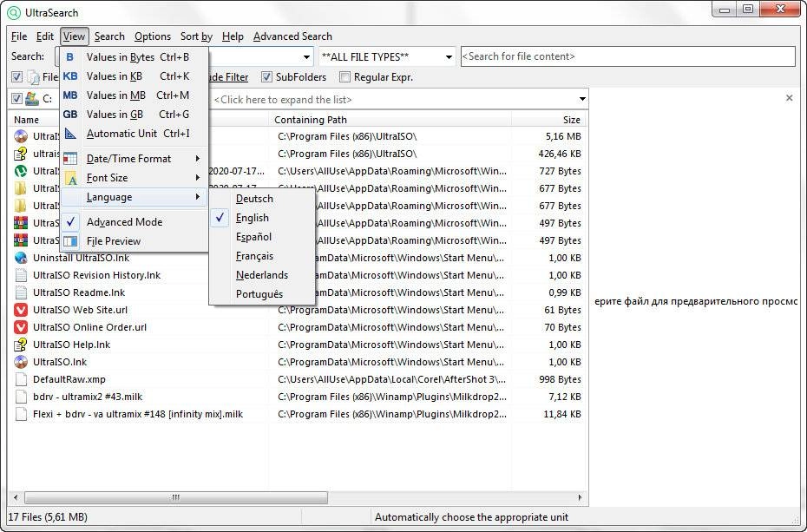Click the C: drive icon
The image size is (807, 532).
[x=32, y=98]
